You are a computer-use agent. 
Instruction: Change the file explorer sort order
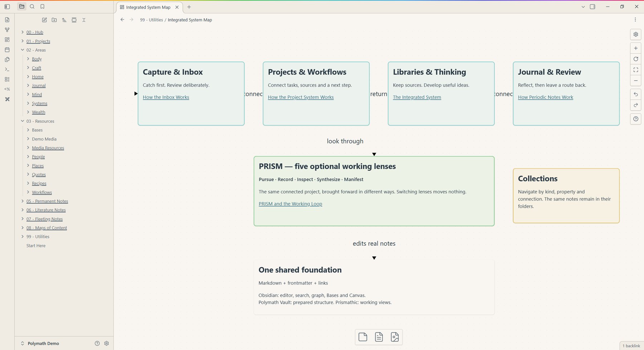point(64,20)
